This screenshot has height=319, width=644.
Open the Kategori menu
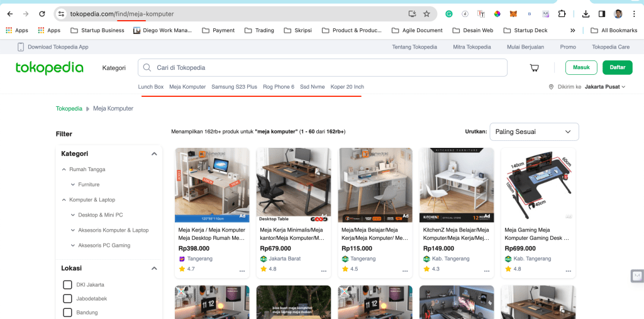(x=114, y=68)
